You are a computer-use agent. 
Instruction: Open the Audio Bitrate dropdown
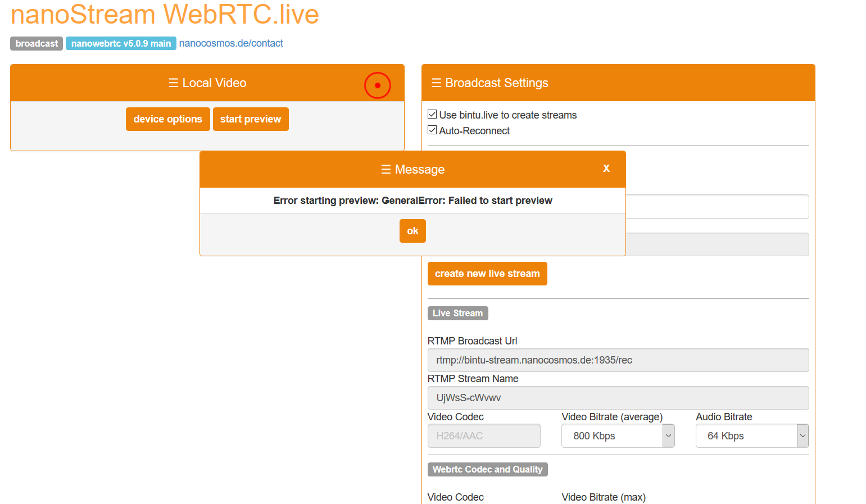[752, 436]
